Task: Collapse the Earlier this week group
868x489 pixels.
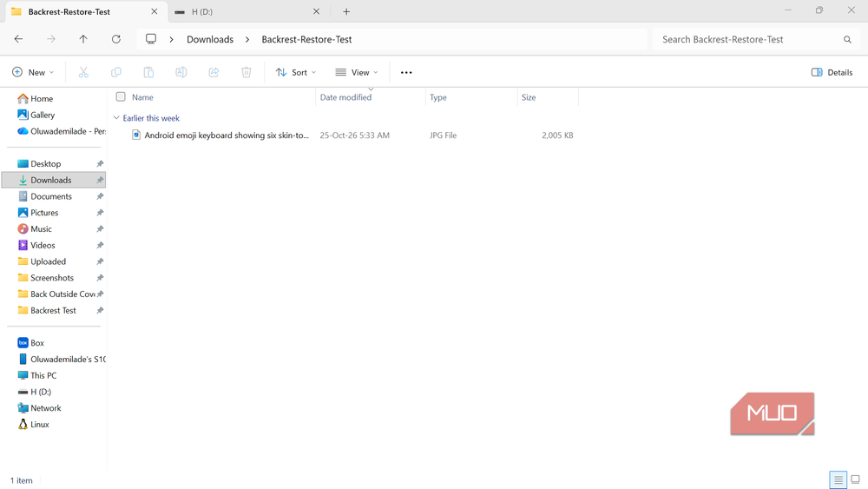Action: pos(116,118)
